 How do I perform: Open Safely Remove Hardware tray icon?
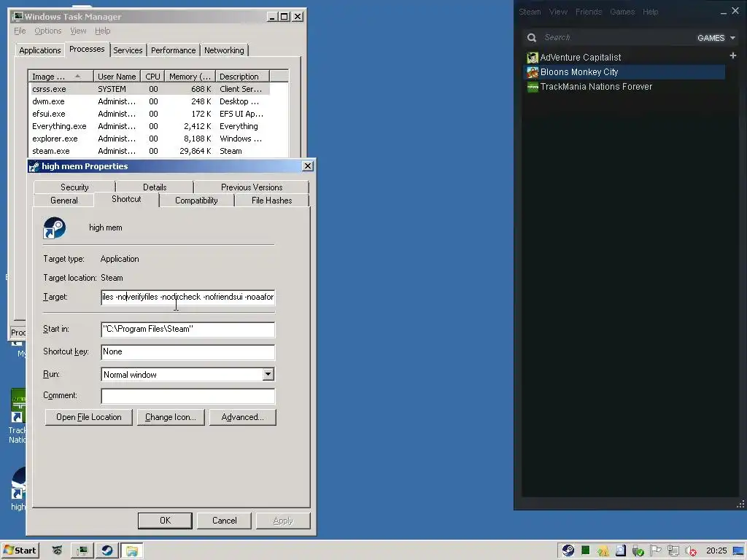tap(638, 551)
